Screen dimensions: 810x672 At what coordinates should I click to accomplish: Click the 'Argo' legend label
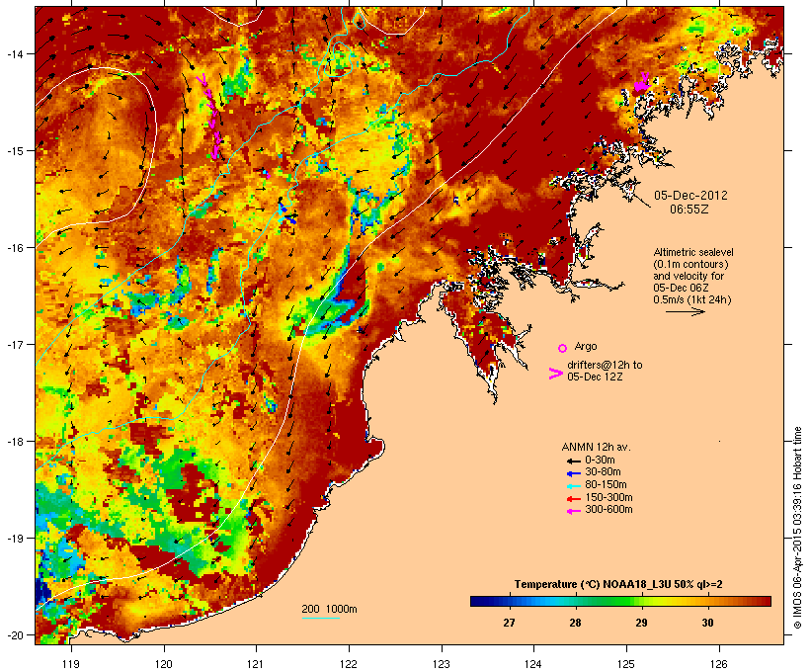(586, 346)
